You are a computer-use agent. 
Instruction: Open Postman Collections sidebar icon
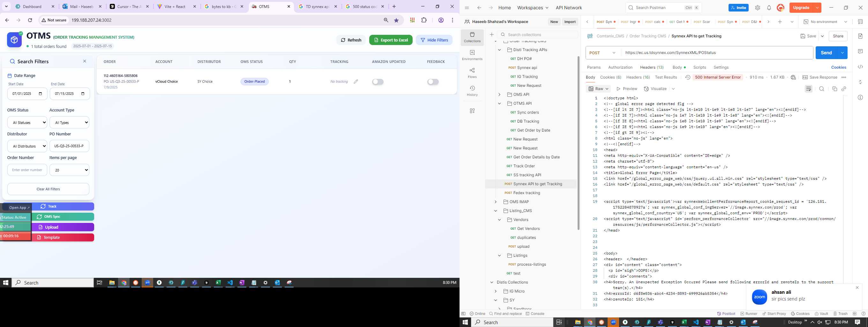(x=472, y=37)
